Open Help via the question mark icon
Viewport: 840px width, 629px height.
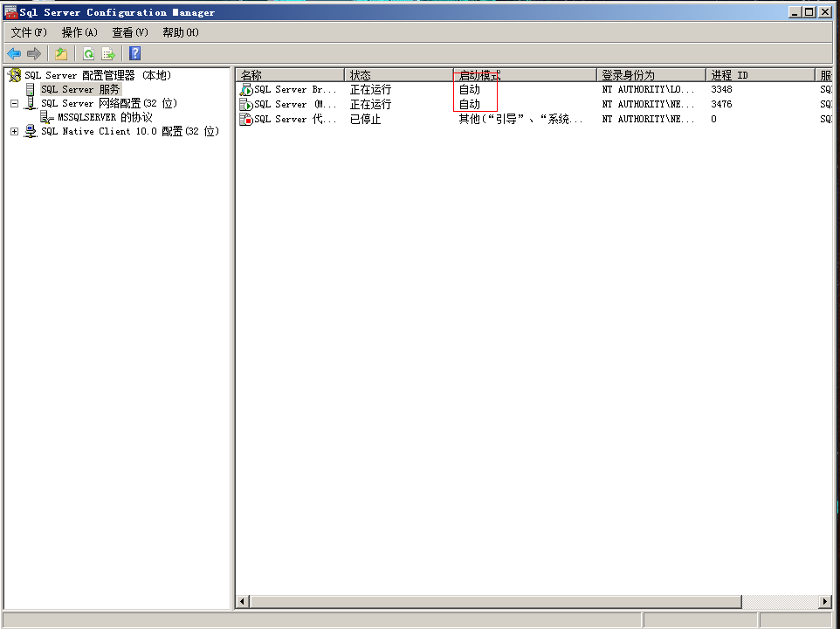click(135, 53)
